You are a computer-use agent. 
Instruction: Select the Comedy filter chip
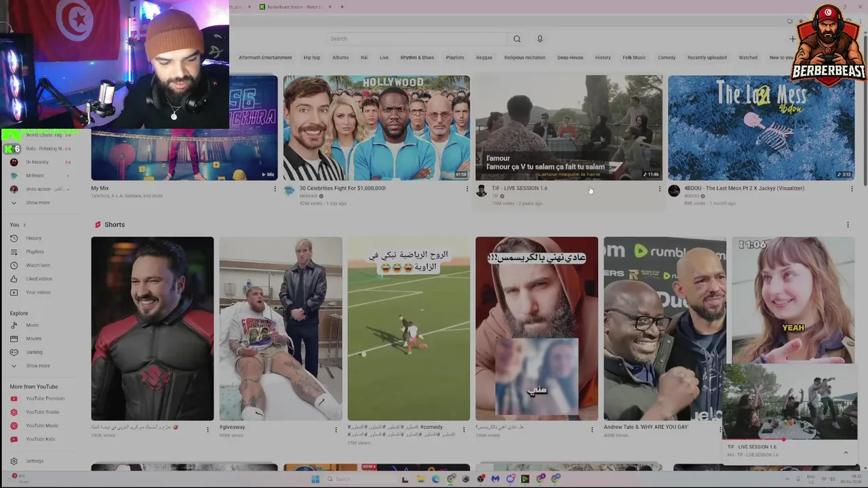click(x=667, y=58)
